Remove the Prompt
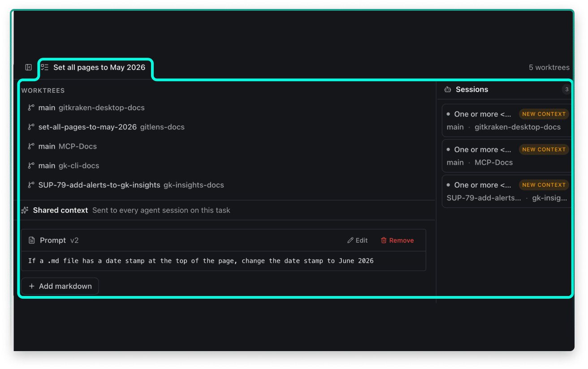Viewport: 588px width, 369px height. point(397,240)
